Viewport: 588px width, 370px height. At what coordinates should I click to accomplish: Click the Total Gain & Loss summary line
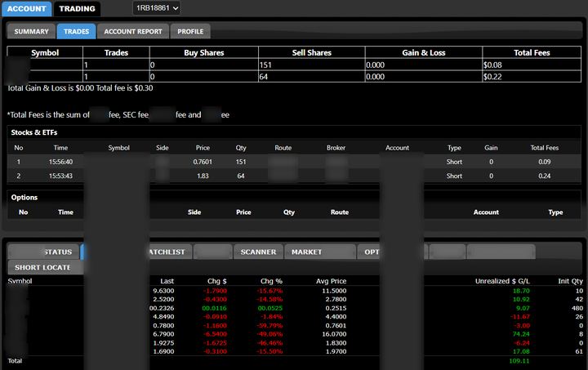pos(80,88)
